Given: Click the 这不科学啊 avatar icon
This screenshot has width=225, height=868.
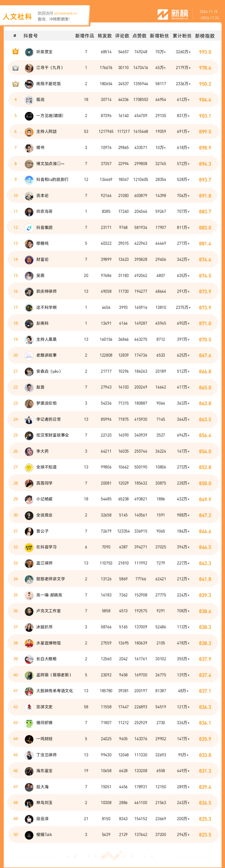Looking at the screenshot, I should (29, 307).
